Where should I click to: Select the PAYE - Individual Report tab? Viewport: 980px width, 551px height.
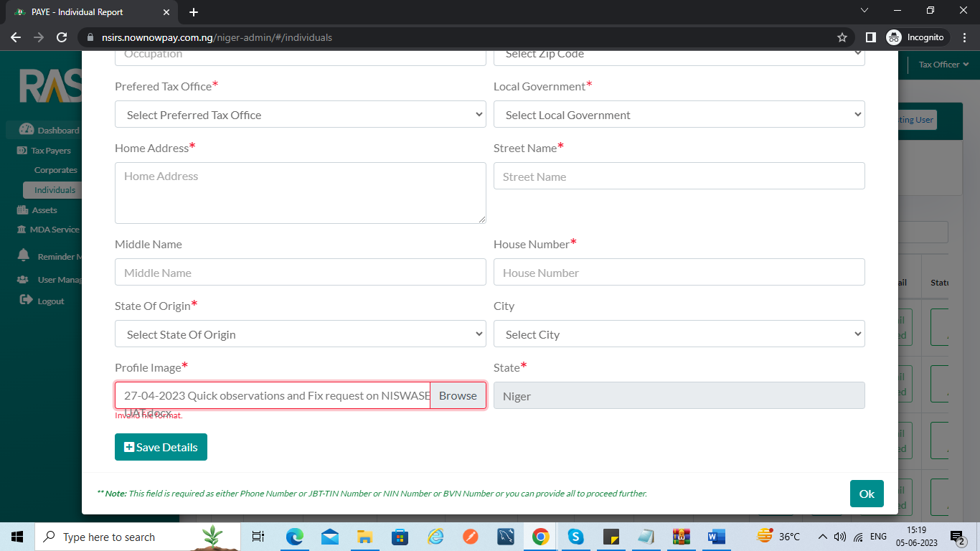pyautogui.click(x=91, y=12)
